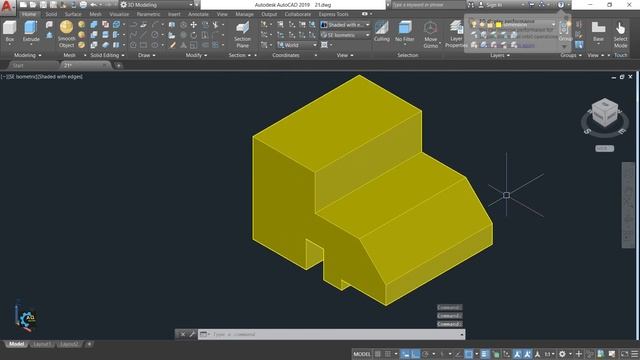The width and height of the screenshot is (640, 360).
Task: Toggle MODEL space button in status bar
Action: click(x=362, y=354)
